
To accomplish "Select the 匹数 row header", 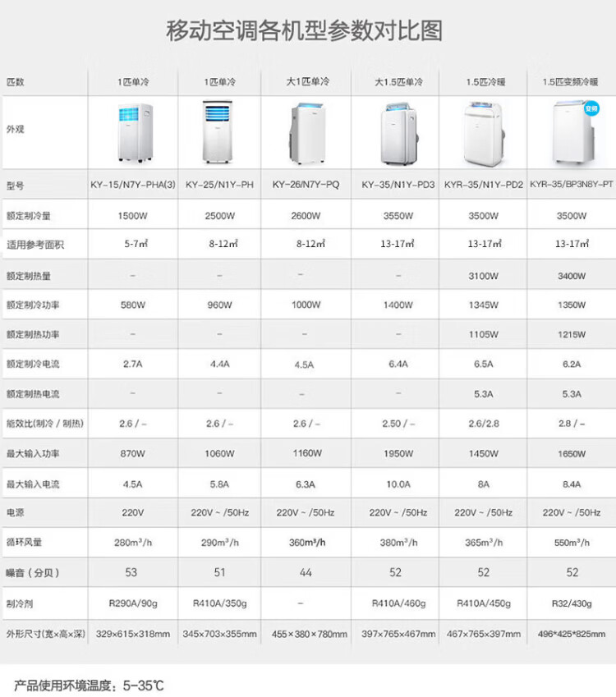I will pos(16,82).
